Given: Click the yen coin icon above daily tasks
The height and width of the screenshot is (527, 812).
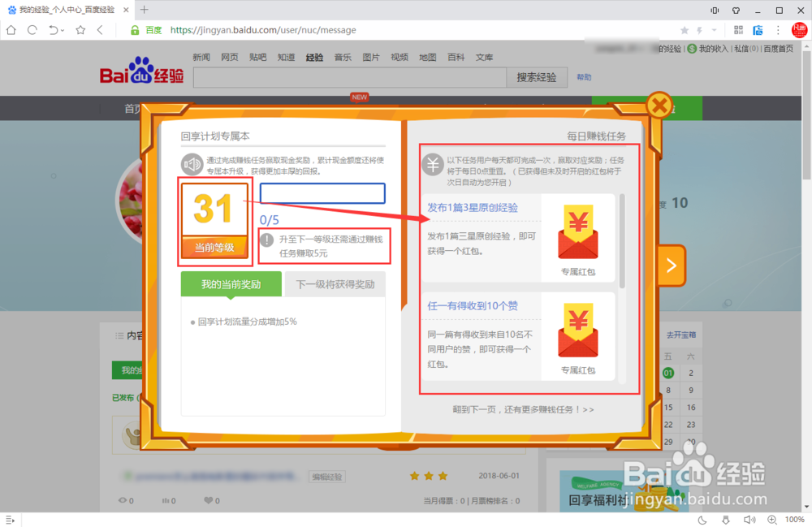Looking at the screenshot, I should [433, 165].
